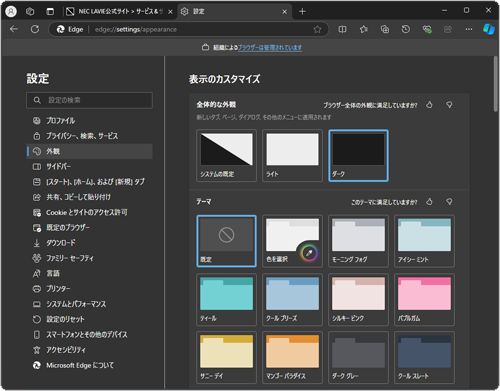
Task: Select ダーク appearance option
Action: point(358,156)
